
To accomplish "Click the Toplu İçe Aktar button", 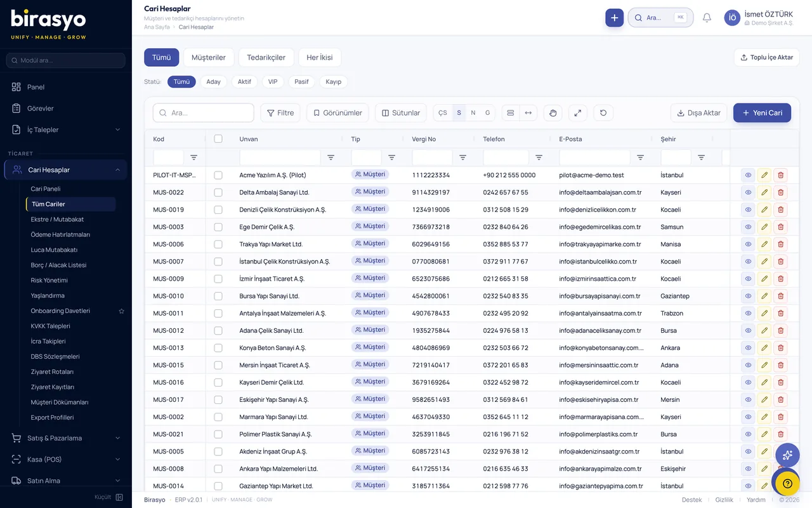I will tap(766, 57).
